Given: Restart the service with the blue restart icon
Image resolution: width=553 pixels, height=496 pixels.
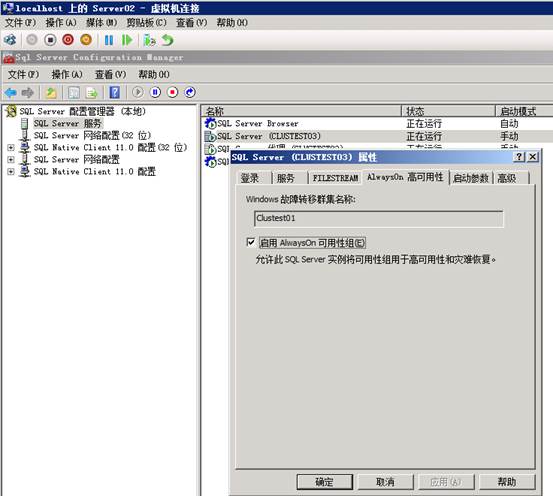Looking at the screenshot, I should click(x=190, y=92).
